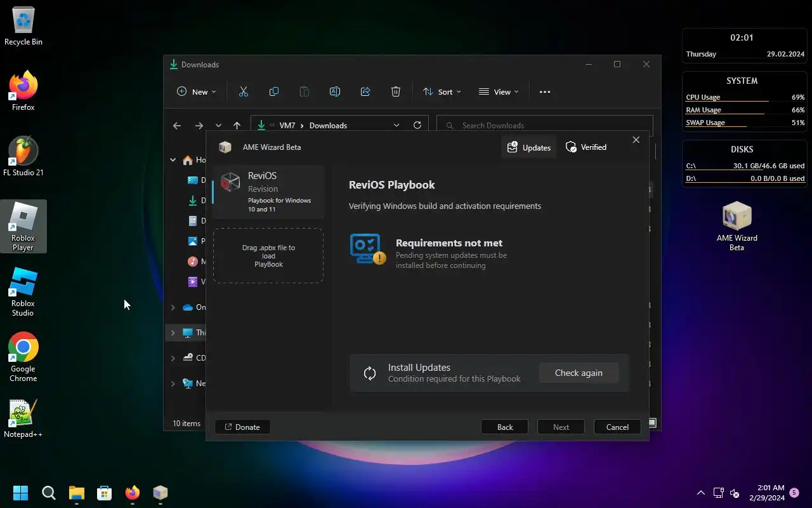Click the RAM Usage widget row
The width and height of the screenshot is (812, 508).
coord(745,110)
